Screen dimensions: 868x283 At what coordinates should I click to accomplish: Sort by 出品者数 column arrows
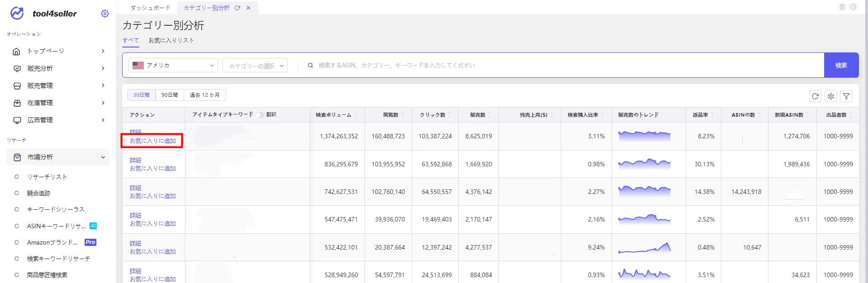tap(851, 115)
